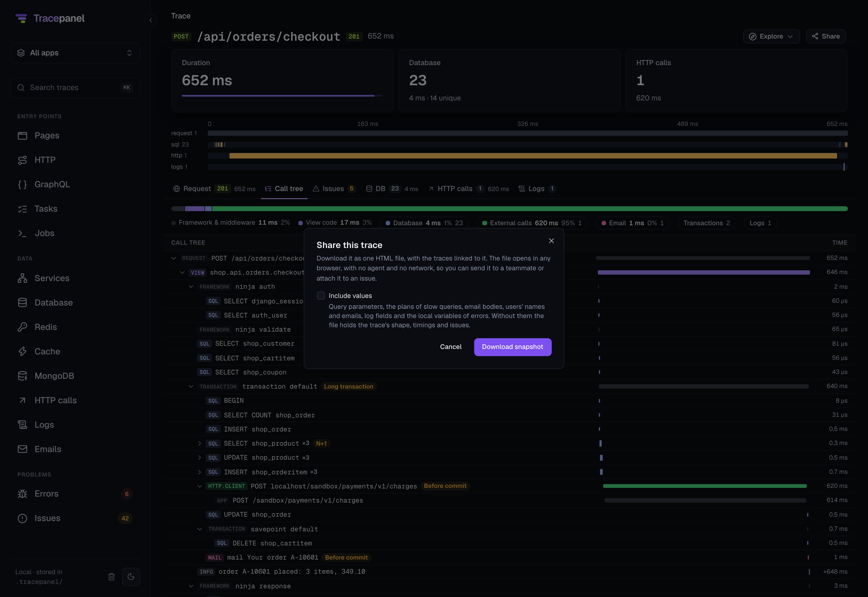Close the Share this trace dialog
The width and height of the screenshot is (868, 597).
551,241
